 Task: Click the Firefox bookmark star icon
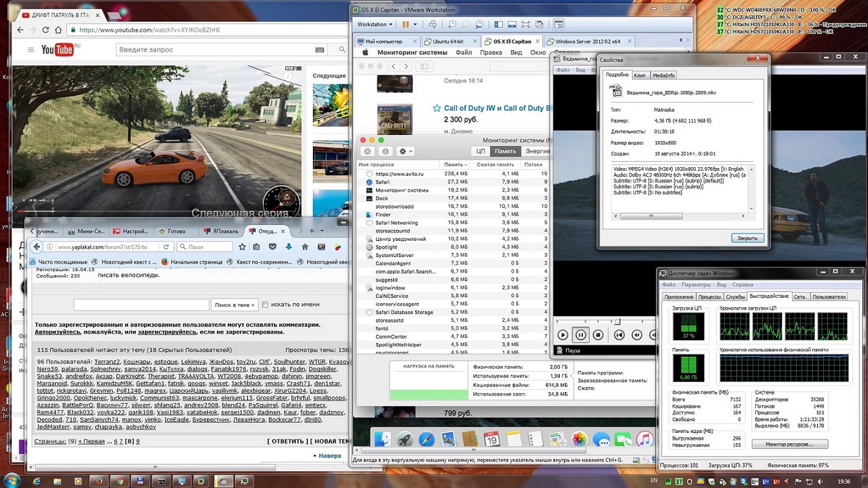coord(242,246)
